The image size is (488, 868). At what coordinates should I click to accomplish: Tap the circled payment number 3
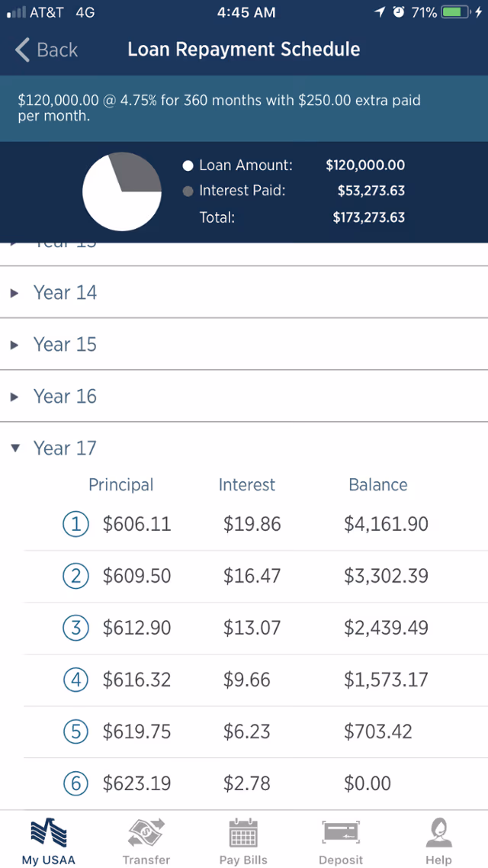pos(75,628)
